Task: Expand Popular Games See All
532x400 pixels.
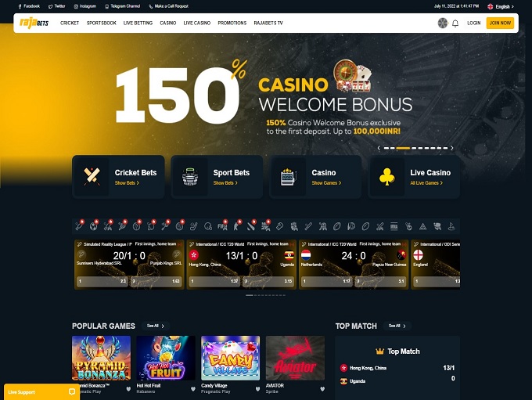Action: [x=156, y=326]
